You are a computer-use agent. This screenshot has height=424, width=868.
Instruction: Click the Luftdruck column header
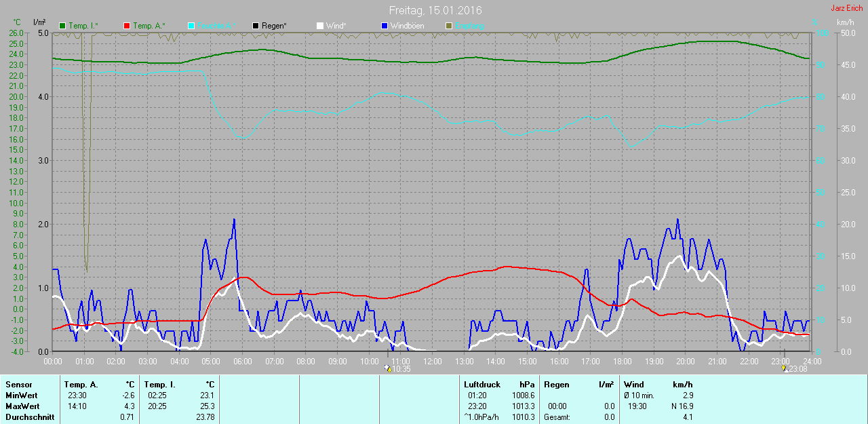point(481,385)
